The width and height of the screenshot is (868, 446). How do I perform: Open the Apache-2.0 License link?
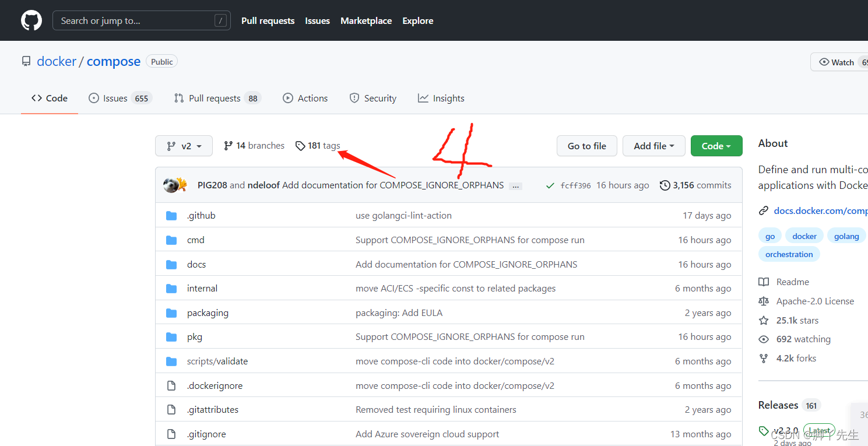[806, 301]
